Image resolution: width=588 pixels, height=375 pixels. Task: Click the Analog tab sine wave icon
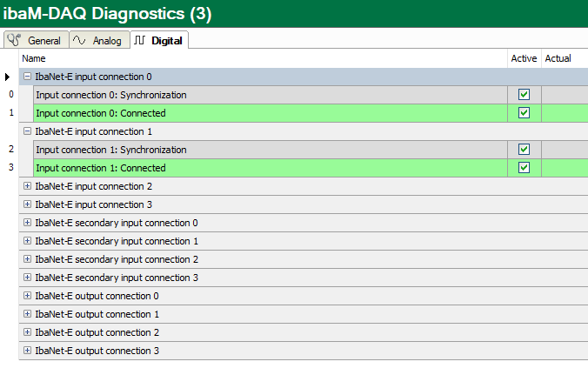tap(79, 40)
